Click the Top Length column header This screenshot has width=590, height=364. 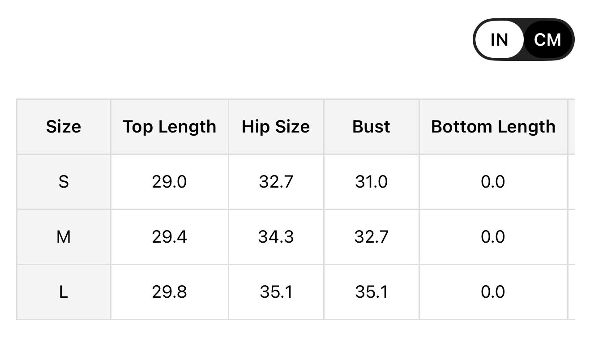(x=170, y=127)
